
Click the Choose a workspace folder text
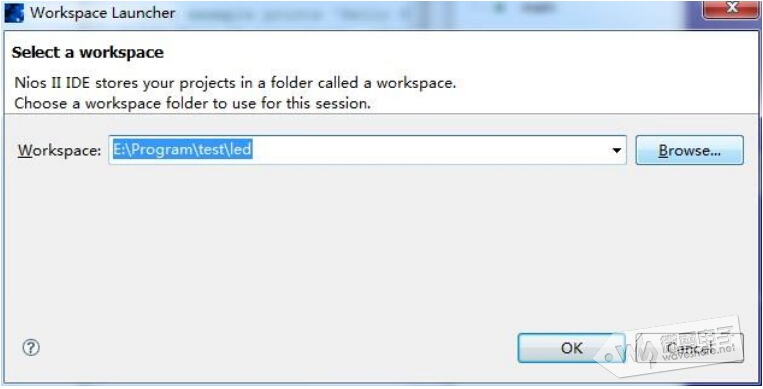(192, 103)
